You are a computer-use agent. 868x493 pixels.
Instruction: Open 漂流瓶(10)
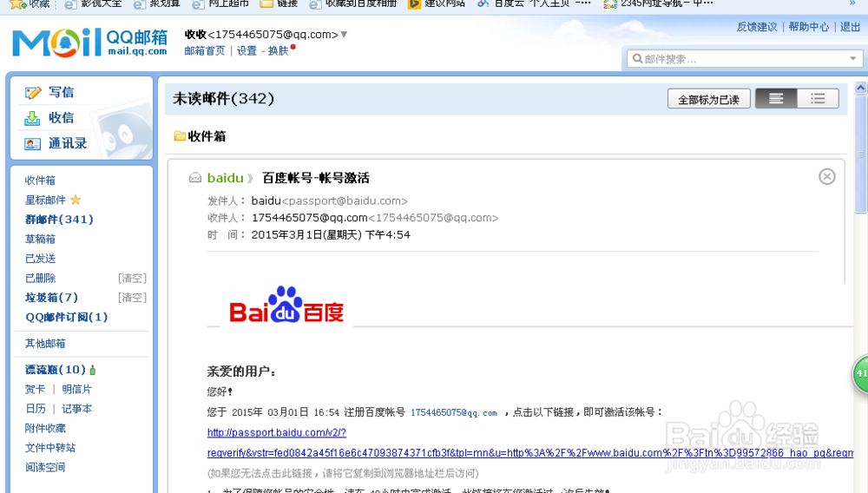pos(56,370)
